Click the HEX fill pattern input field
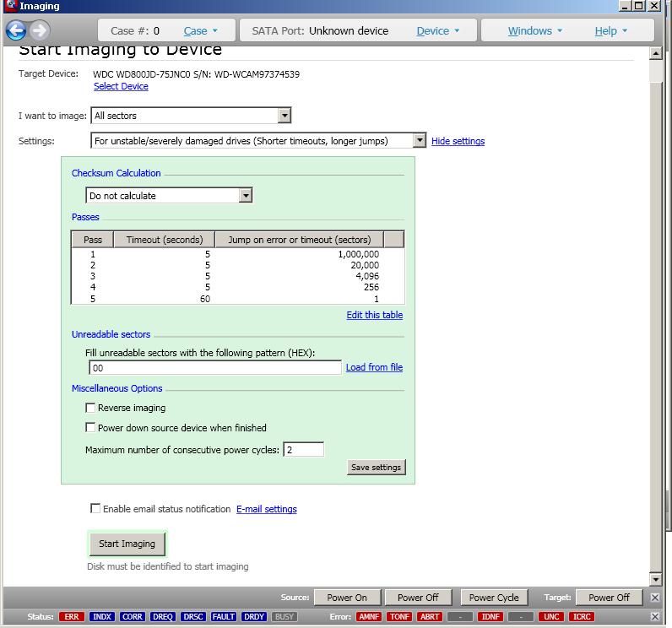 coord(215,367)
